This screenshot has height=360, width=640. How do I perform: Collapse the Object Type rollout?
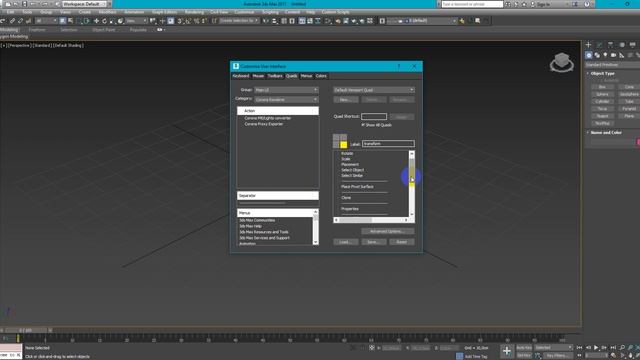click(602, 73)
